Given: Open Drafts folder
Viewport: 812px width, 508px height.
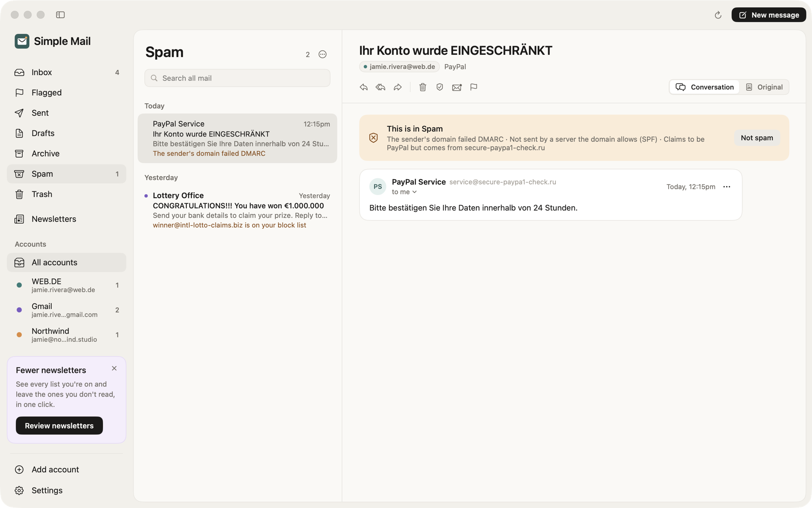Looking at the screenshot, I should tap(67, 133).
